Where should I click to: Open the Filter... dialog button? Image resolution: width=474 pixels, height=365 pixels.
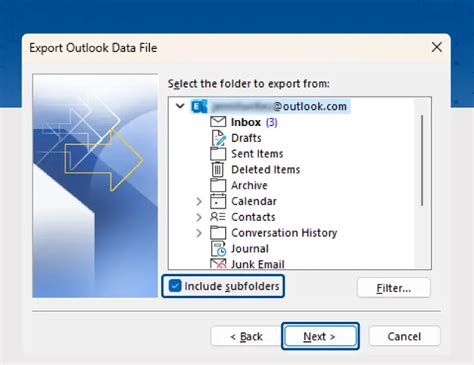click(x=394, y=288)
